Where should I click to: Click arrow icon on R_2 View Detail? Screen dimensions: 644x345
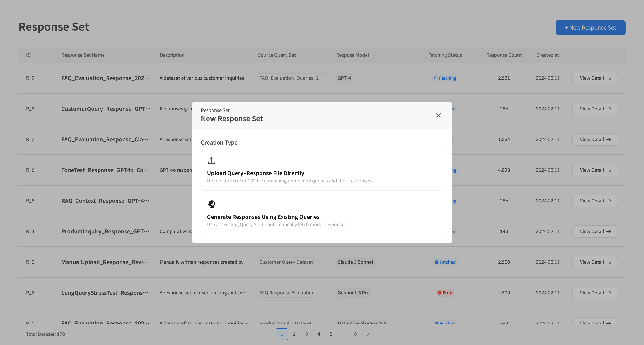(609, 293)
